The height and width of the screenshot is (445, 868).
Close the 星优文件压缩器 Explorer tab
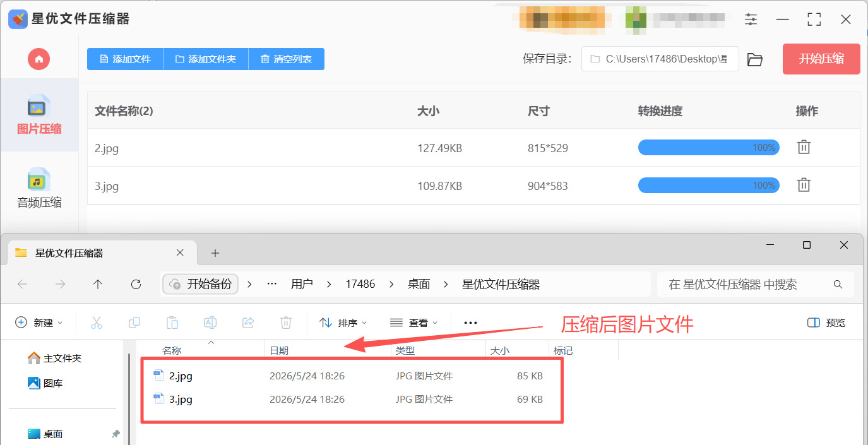[180, 252]
